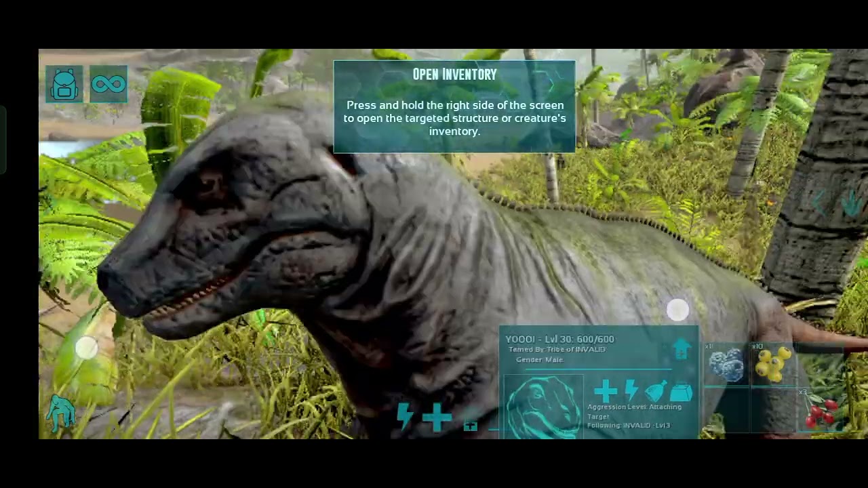Select the red berries x3 slot
Viewport: 868px width, 488px height.
click(821, 410)
